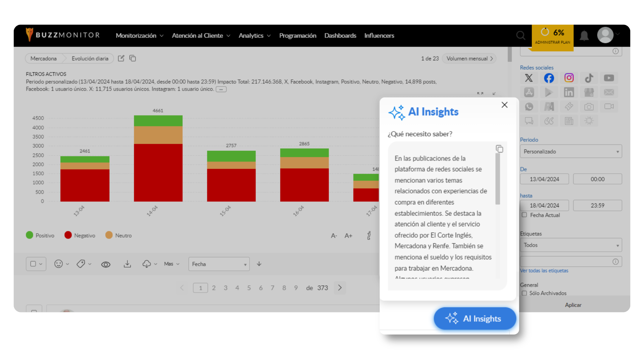Toggle Neutro series in chart legend
Image resolution: width=644 pixels, height=362 pixels.
click(x=118, y=235)
